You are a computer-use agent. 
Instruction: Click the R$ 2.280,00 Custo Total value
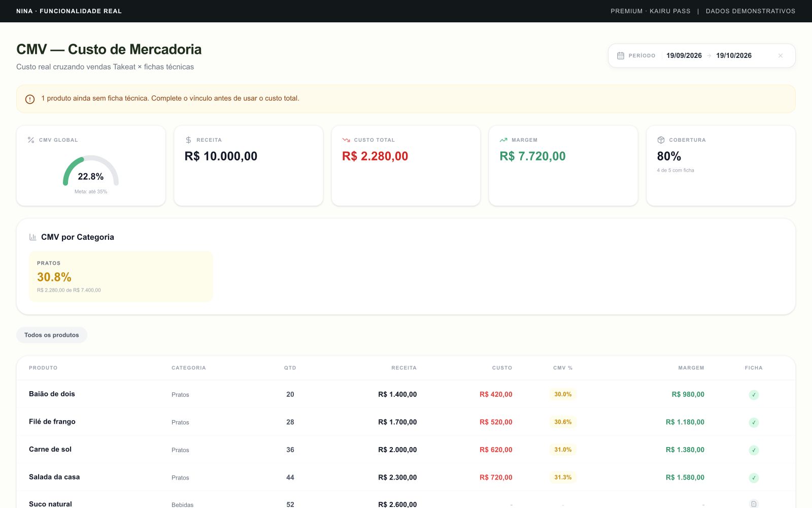coord(375,156)
